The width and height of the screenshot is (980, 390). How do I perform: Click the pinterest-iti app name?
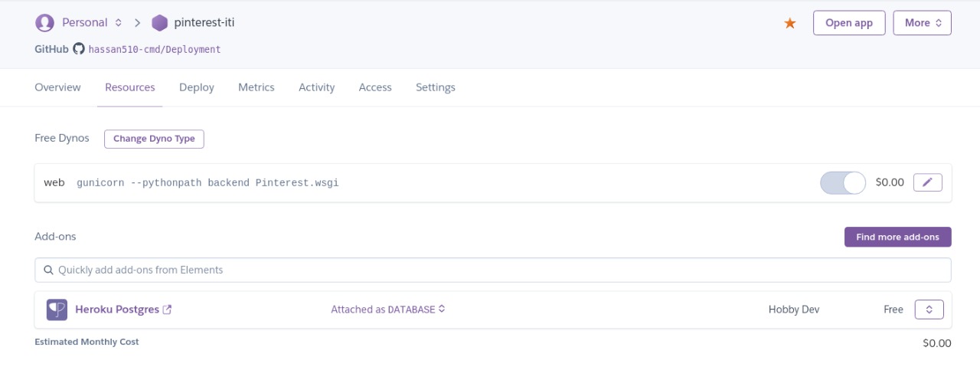[x=204, y=23]
